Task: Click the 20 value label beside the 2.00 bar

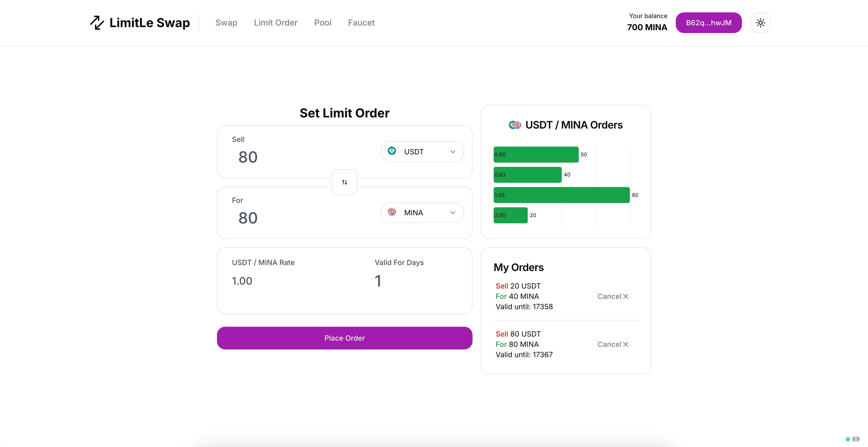Action: 533,215
